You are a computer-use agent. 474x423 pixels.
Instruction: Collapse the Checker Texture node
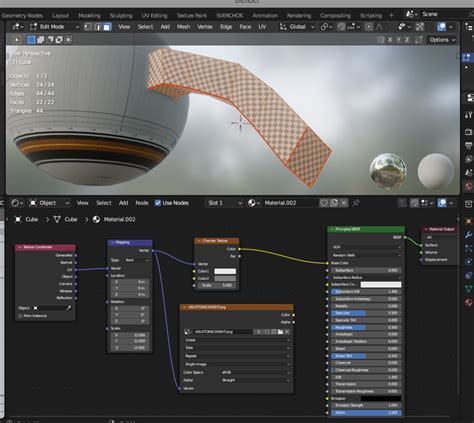(x=199, y=241)
